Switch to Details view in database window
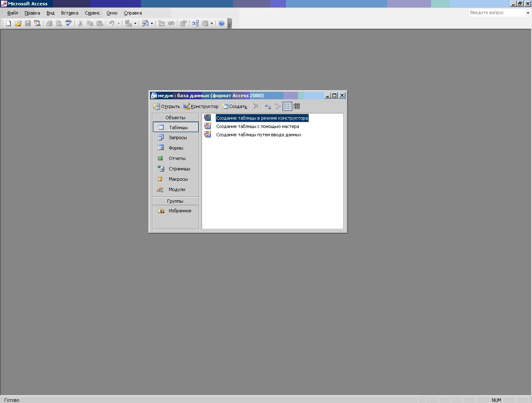532x403 pixels. pyautogui.click(x=297, y=106)
